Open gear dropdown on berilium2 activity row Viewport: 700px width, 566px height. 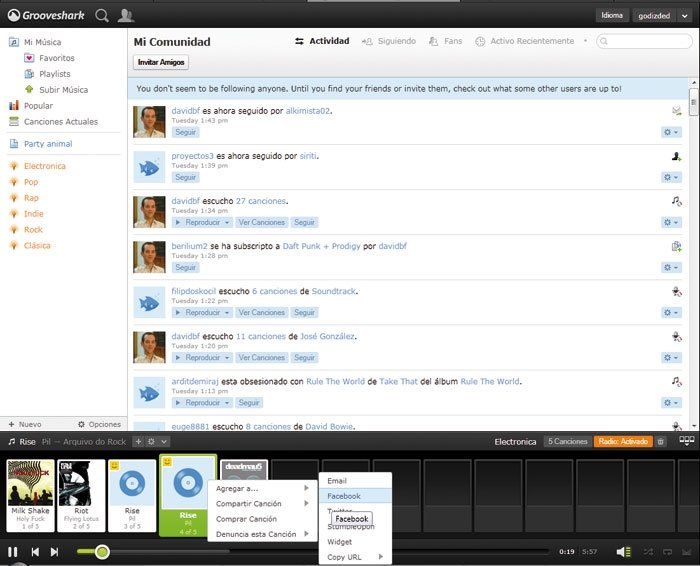pyautogui.click(x=671, y=267)
